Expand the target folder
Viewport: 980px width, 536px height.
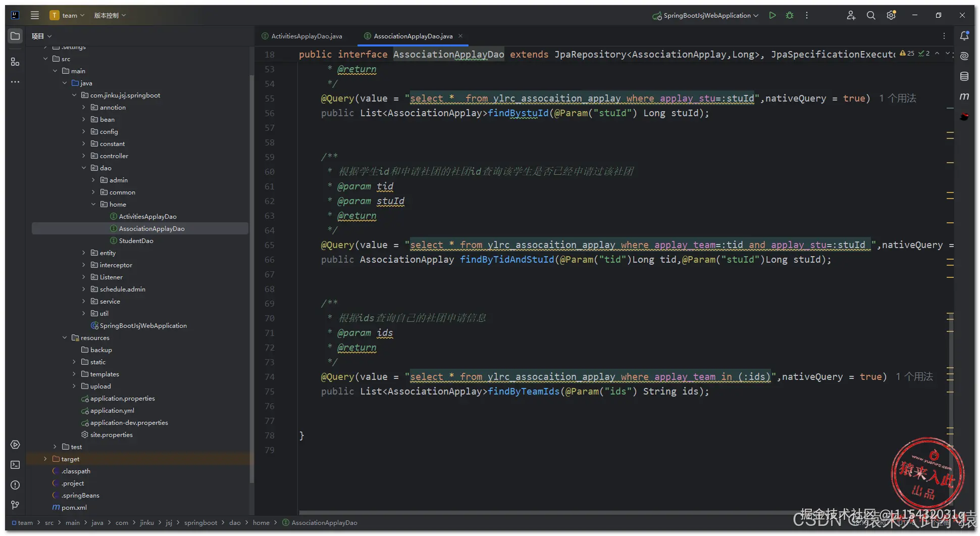[x=45, y=459]
